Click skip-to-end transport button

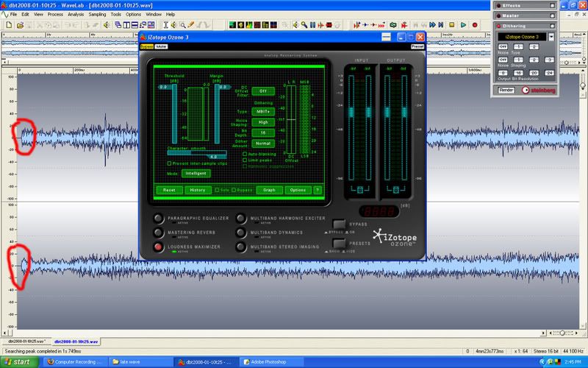coord(441,25)
